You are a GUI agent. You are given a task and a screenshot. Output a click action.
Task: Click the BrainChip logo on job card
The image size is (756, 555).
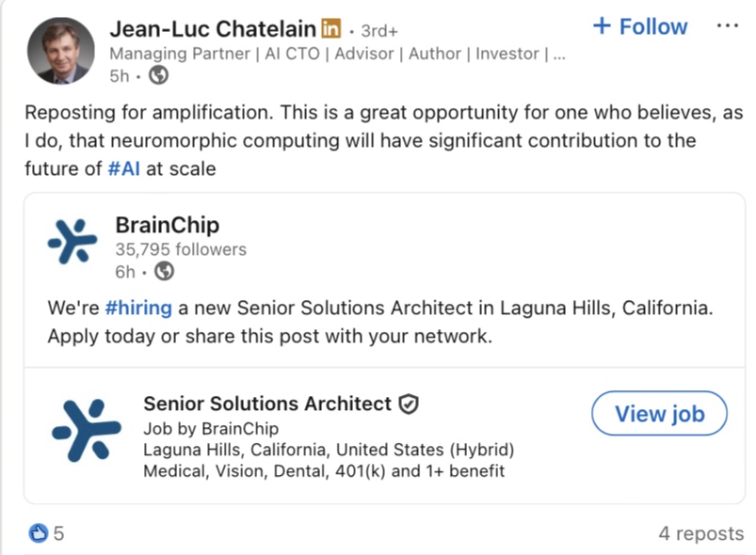(86, 430)
